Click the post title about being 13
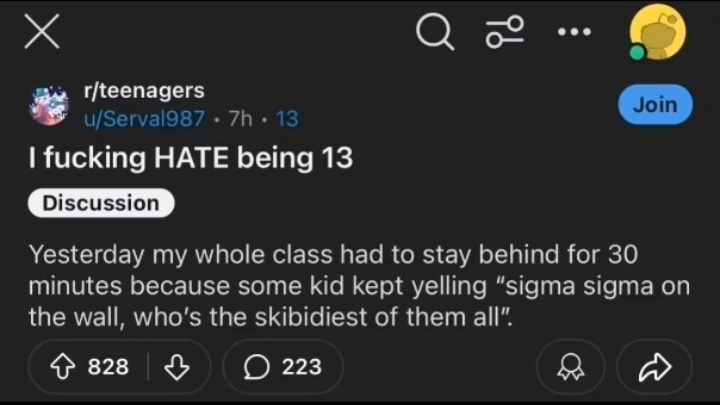 [190, 158]
